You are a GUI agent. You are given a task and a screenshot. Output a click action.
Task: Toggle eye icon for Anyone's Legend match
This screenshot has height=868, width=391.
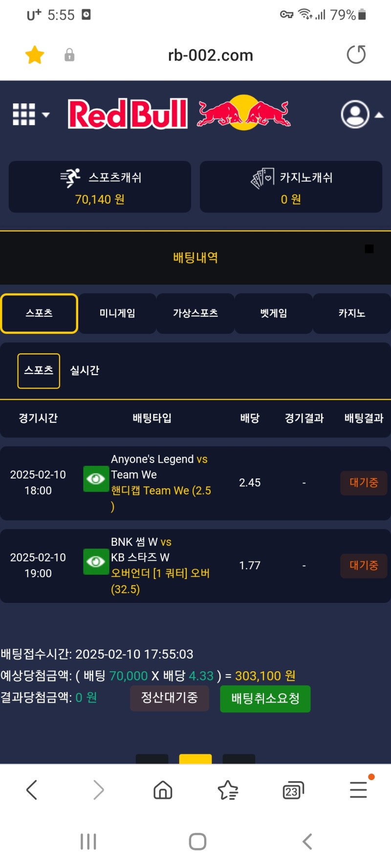point(96,479)
